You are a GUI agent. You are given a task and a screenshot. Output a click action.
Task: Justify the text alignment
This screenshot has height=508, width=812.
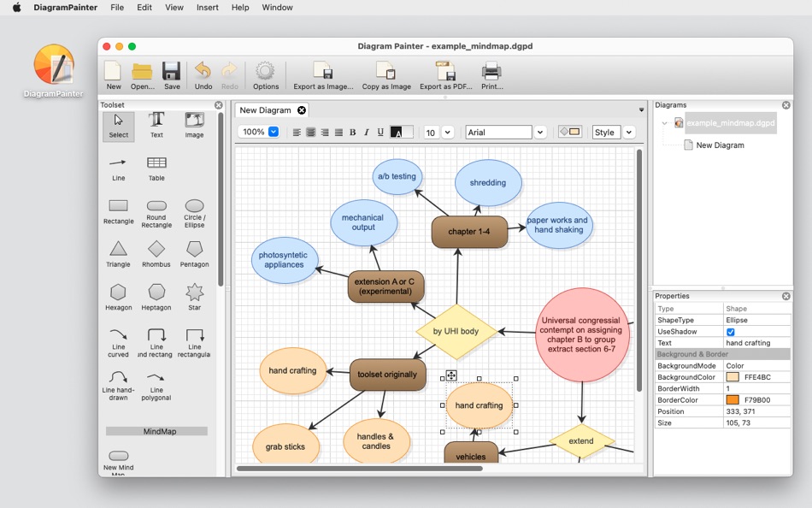[338, 133]
